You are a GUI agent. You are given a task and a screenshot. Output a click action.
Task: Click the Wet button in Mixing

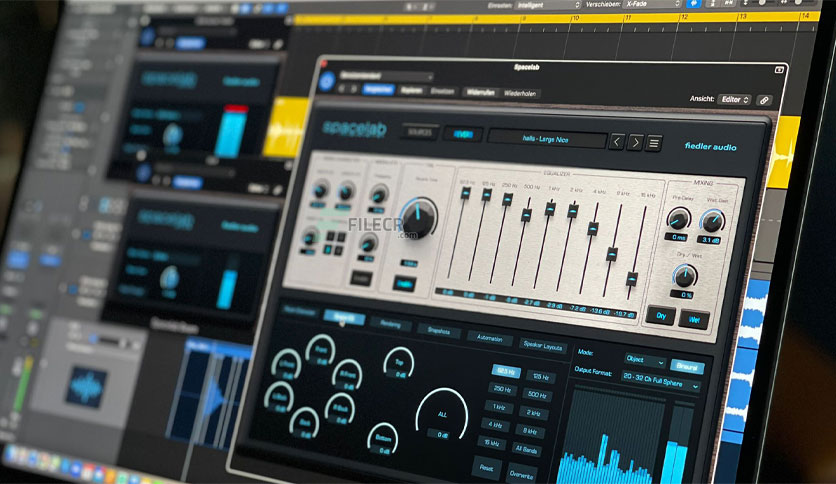point(694,320)
